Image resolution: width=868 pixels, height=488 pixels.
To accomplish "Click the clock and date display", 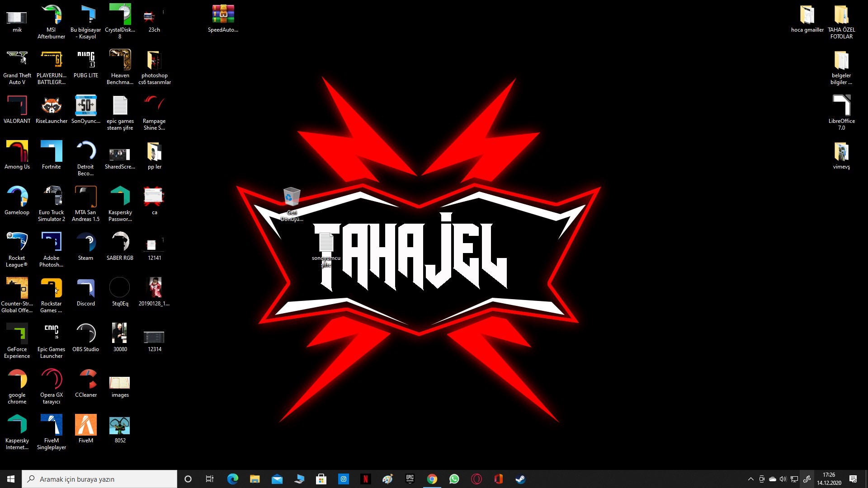I will click(829, 479).
